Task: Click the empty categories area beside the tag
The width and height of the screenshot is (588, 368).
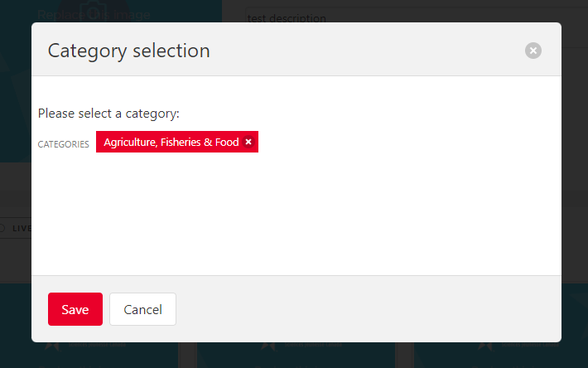Action: point(398,143)
